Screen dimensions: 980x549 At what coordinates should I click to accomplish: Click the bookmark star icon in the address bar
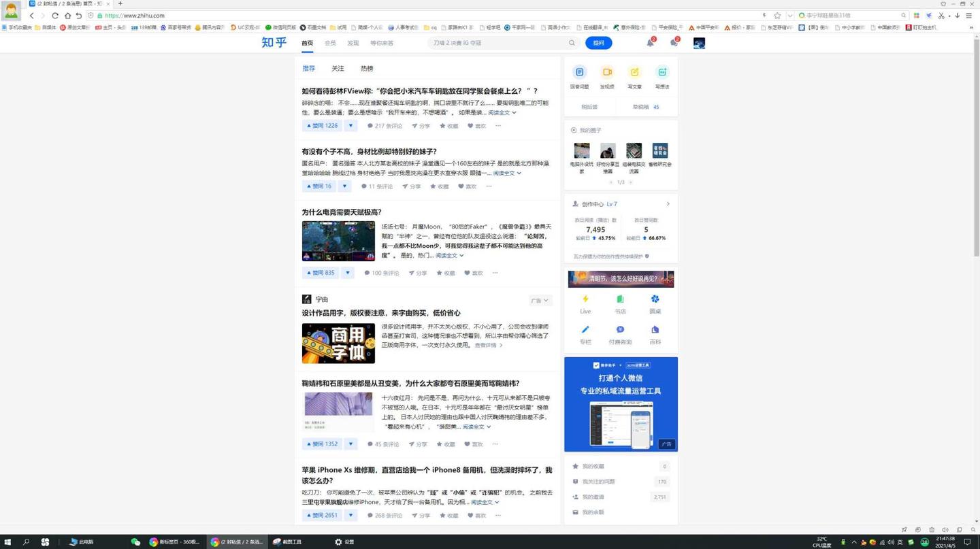[x=777, y=16]
